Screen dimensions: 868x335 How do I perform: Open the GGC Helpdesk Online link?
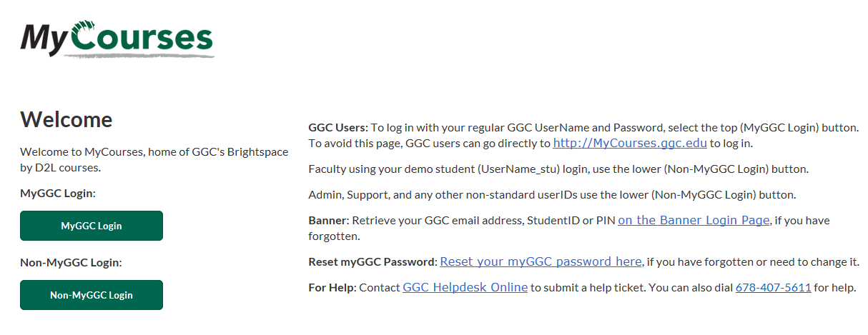[x=465, y=287]
